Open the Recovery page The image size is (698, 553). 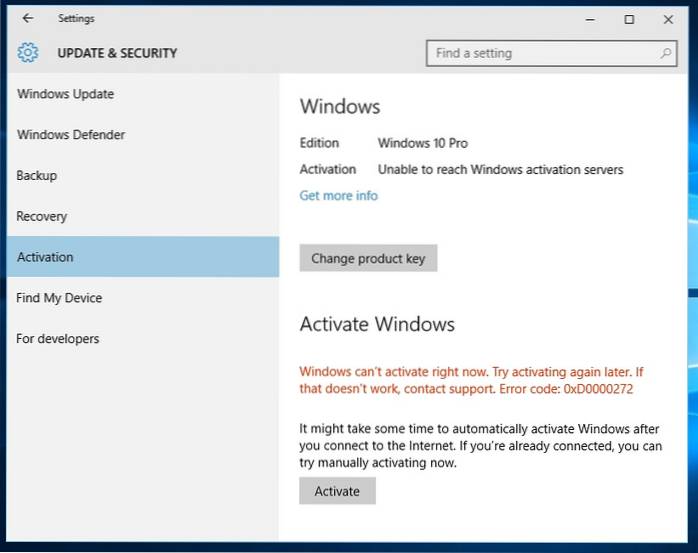coord(42,216)
